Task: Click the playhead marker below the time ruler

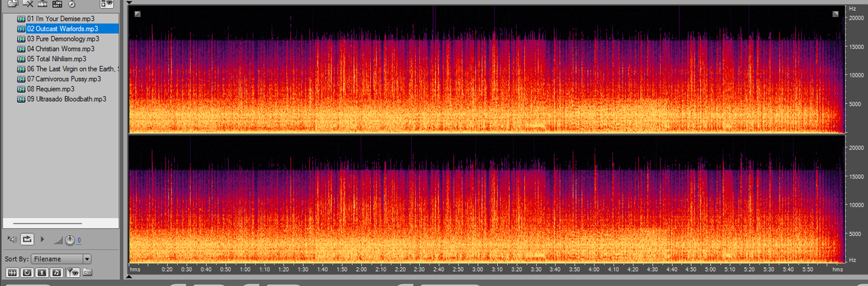Action: coord(130,277)
